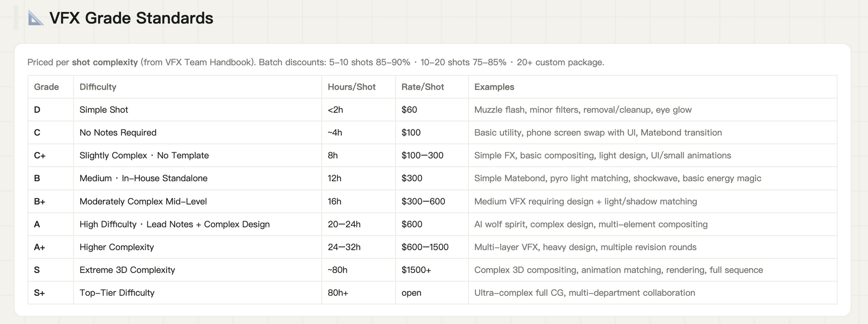Viewport: 868px width, 324px height.
Task: Click the 'Grade' column header
Action: coord(50,87)
